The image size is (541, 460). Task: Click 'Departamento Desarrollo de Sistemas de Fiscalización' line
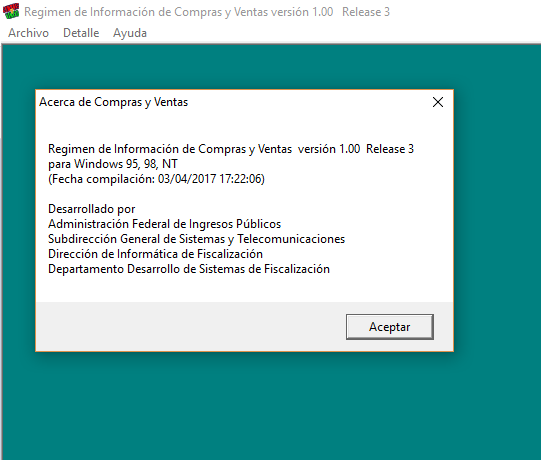[x=189, y=269]
